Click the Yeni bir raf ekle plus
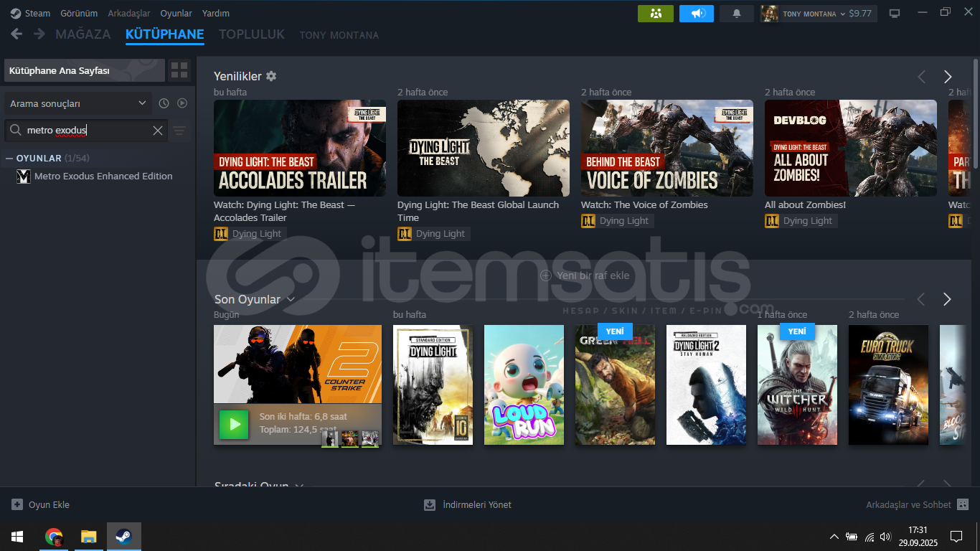 pos(545,275)
